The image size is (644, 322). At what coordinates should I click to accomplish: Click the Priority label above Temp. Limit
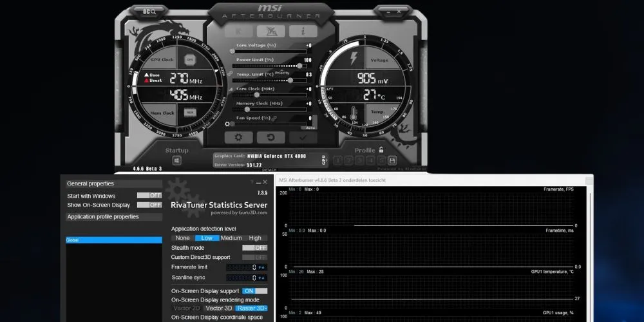click(x=283, y=73)
